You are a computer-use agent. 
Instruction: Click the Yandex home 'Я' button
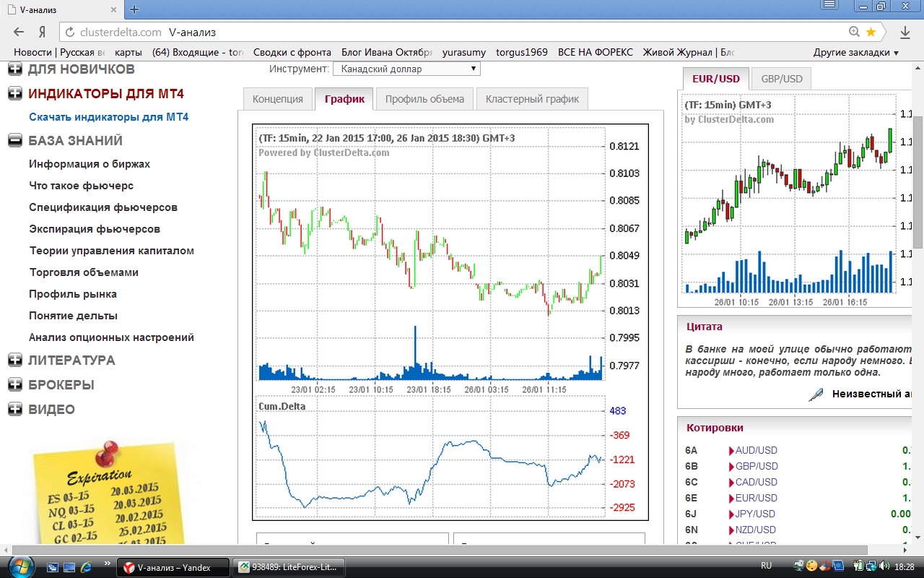[42, 33]
